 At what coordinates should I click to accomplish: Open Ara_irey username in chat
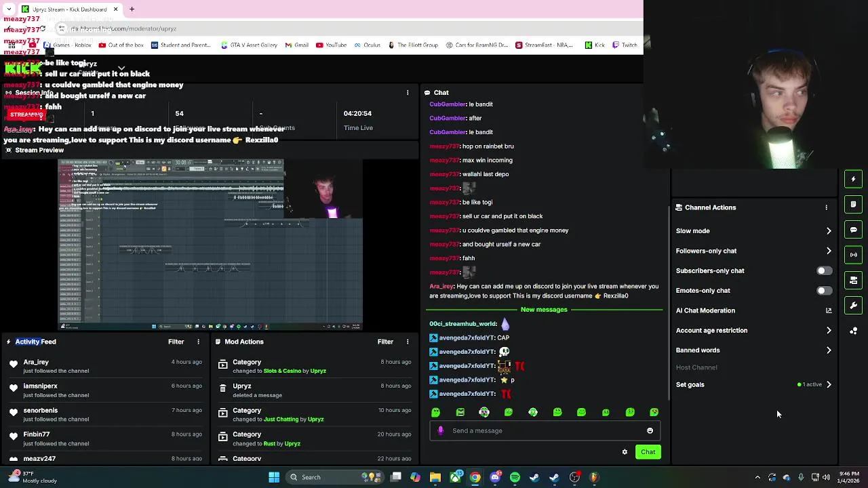[x=441, y=287]
